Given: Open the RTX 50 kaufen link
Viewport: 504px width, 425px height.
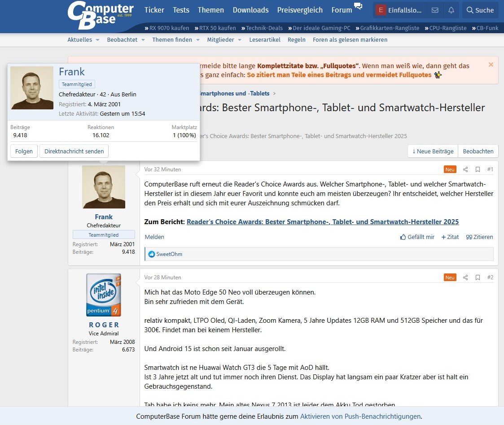Looking at the screenshot, I should [x=215, y=28].
